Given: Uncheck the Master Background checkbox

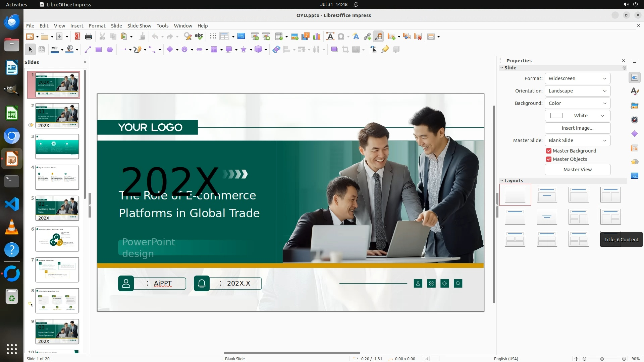Looking at the screenshot, I should 549,151.
